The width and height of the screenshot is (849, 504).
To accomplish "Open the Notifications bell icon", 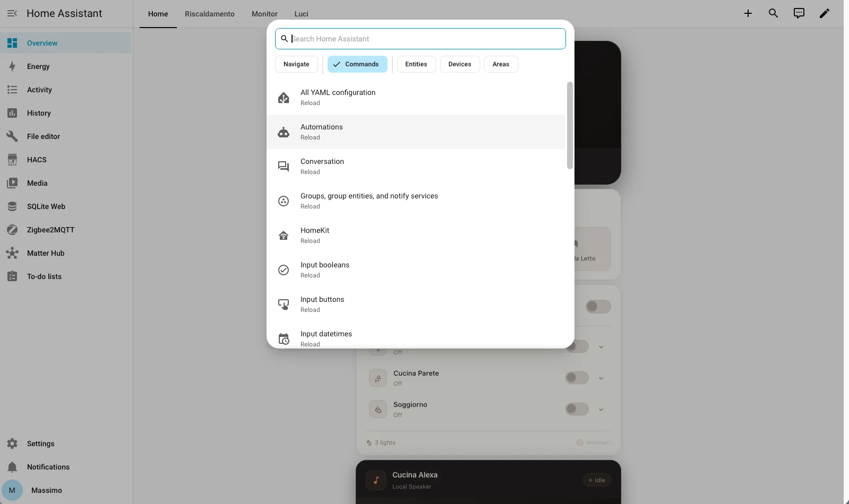I will click(12, 467).
